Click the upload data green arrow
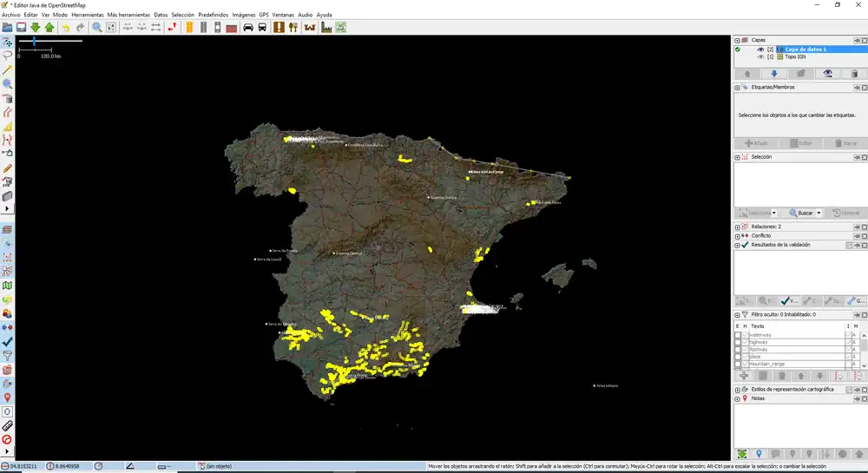 49,28
